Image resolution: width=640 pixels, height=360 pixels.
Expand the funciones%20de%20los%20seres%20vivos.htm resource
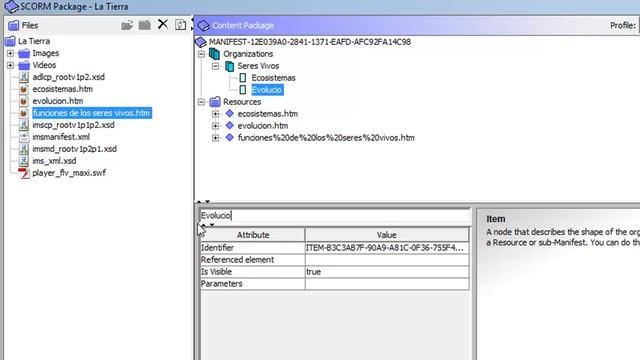point(216,138)
